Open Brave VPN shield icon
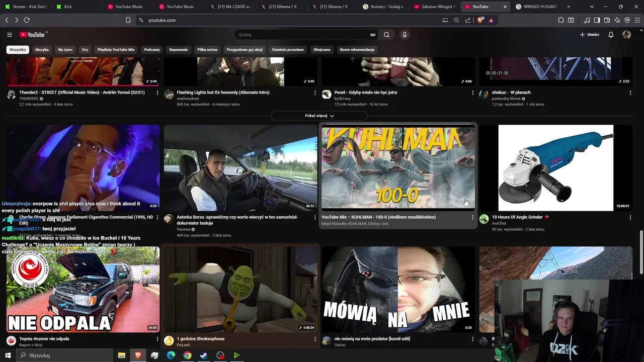This screenshot has height=362, width=644. tap(627, 20)
